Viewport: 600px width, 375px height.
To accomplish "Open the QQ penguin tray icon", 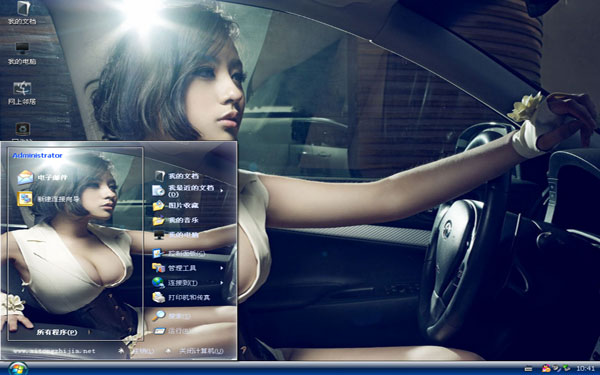I will [x=546, y=368].
